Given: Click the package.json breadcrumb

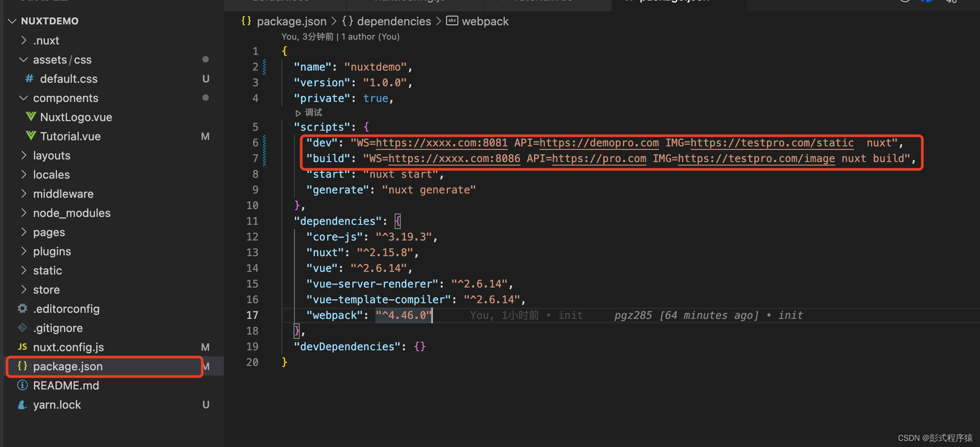Looking at the screenshot, I should (291, 21).
